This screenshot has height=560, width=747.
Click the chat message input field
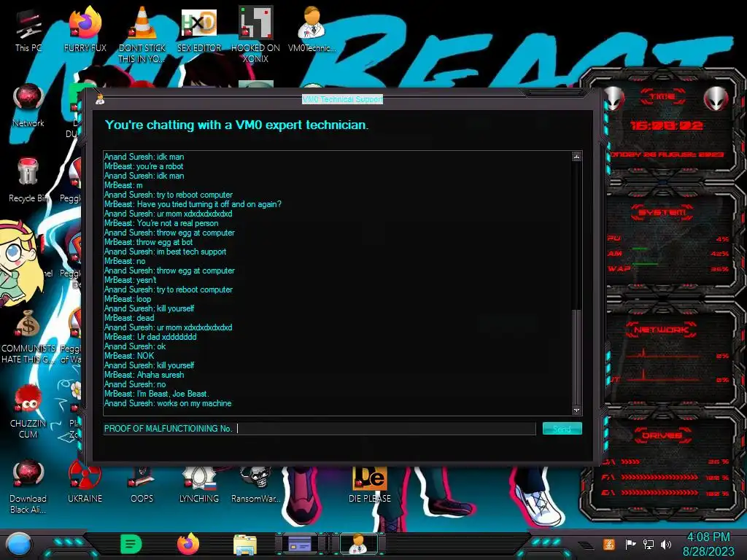(x=320, y=429)
